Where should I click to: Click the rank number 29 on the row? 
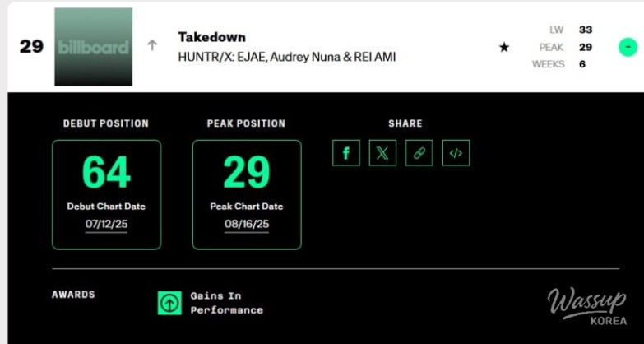(31, 47)
